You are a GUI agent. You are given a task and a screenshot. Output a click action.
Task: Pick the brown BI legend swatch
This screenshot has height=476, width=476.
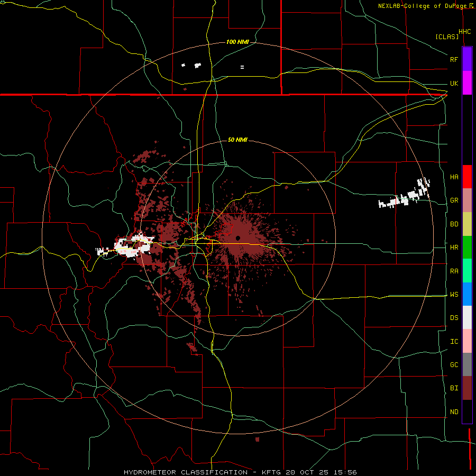[467, 388]
